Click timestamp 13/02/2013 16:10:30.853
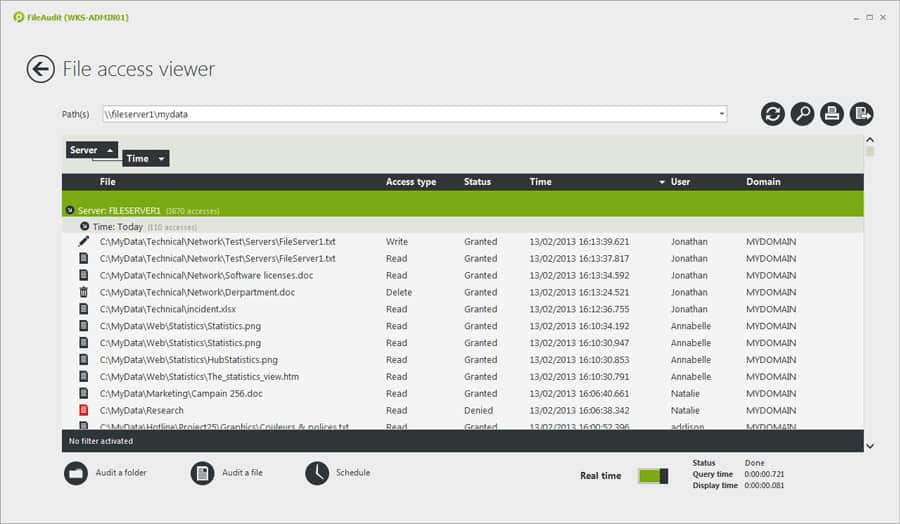900x524 pixels. 579,360
